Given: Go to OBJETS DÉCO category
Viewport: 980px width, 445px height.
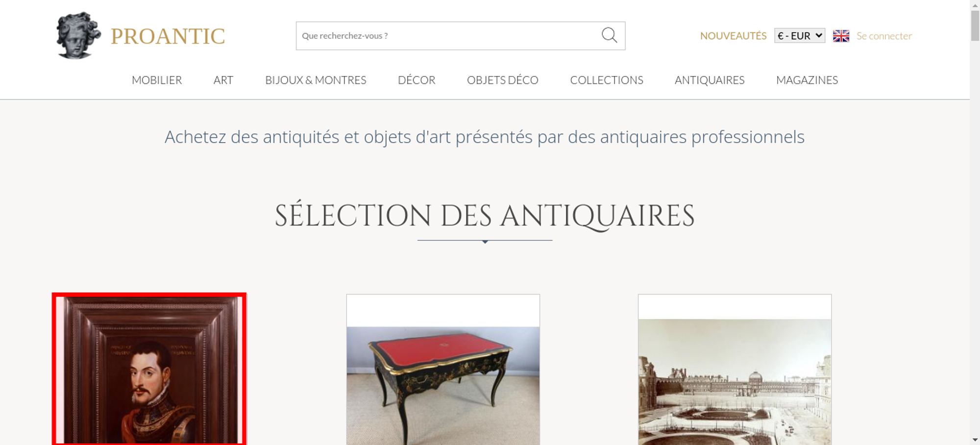Looking at the screenshot, I should coord(503,80).
